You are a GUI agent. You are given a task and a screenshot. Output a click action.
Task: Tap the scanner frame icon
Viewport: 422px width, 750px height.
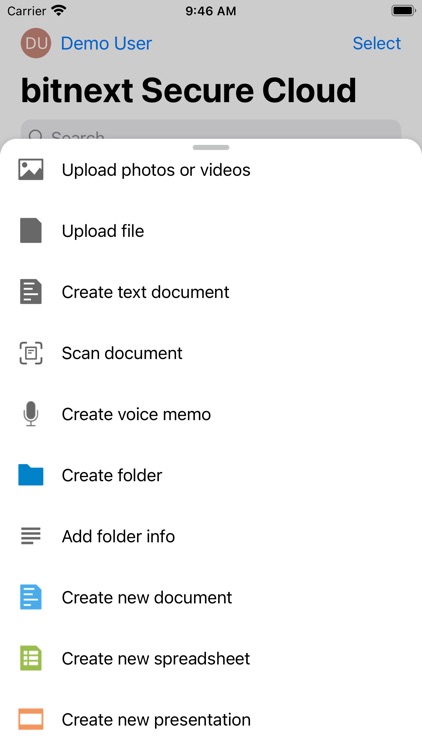tap(31, 353)
